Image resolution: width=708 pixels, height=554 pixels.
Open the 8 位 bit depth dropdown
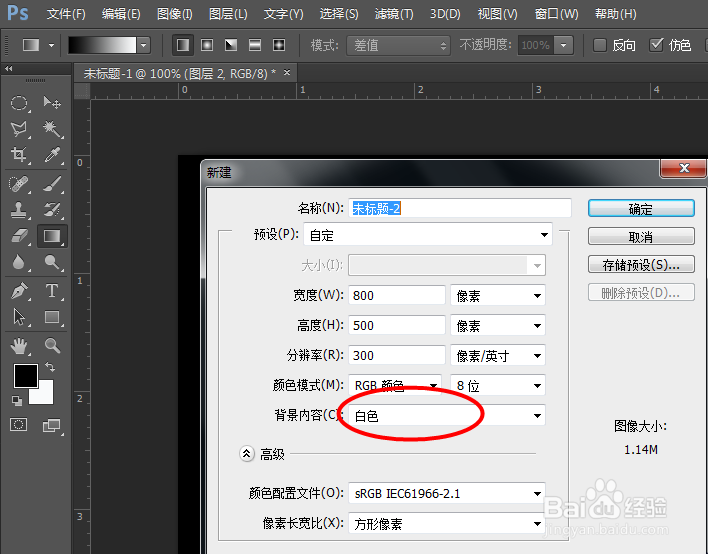coord(498,385)
